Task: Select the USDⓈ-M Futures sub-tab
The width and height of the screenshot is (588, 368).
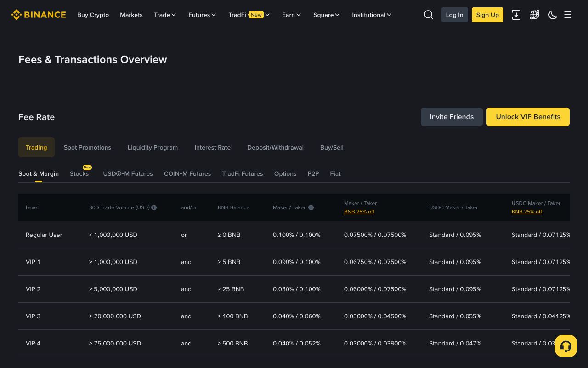Action: tap(128, 173)
